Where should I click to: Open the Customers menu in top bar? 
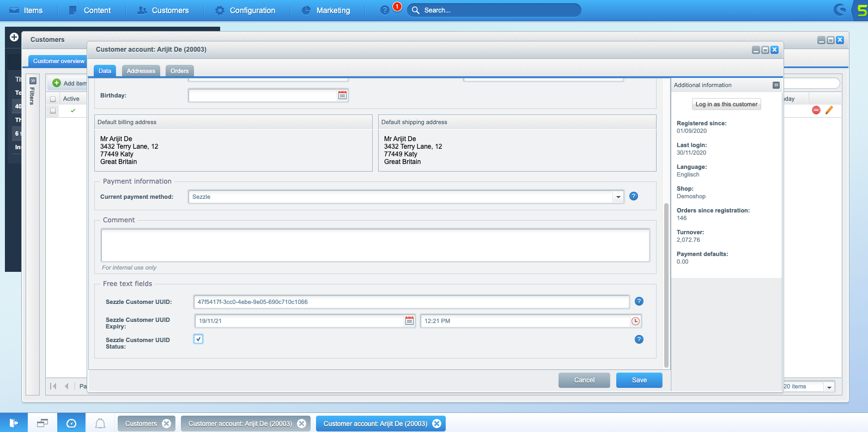coord(163,10)
